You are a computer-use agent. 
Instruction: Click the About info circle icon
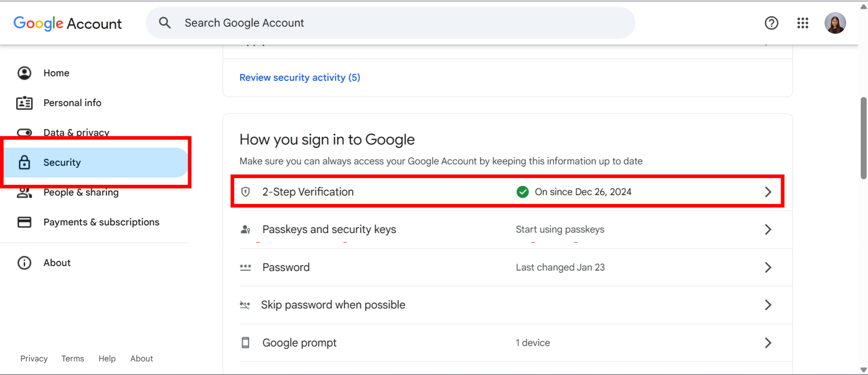24,263
